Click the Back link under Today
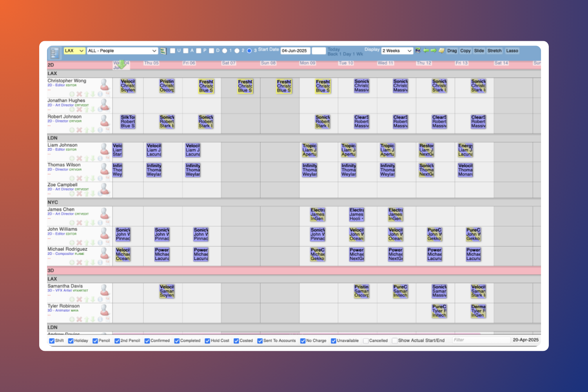588x392 pixels. point(332,54)
